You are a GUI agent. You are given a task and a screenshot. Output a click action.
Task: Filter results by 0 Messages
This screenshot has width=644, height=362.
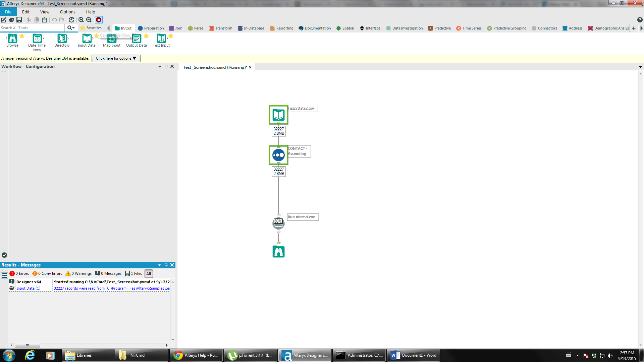(108, 274)
